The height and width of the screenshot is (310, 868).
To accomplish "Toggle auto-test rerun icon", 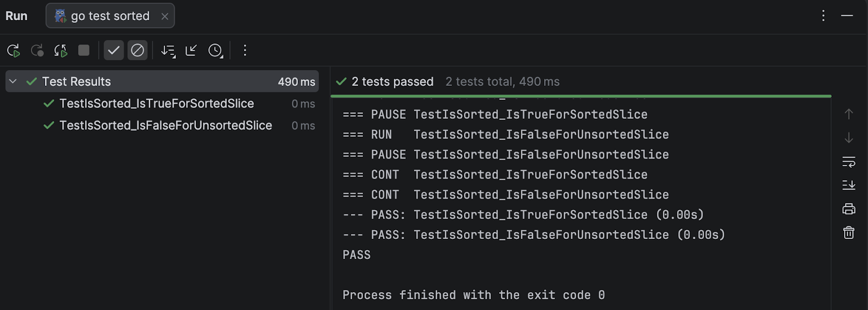I will tap(60, 50).
